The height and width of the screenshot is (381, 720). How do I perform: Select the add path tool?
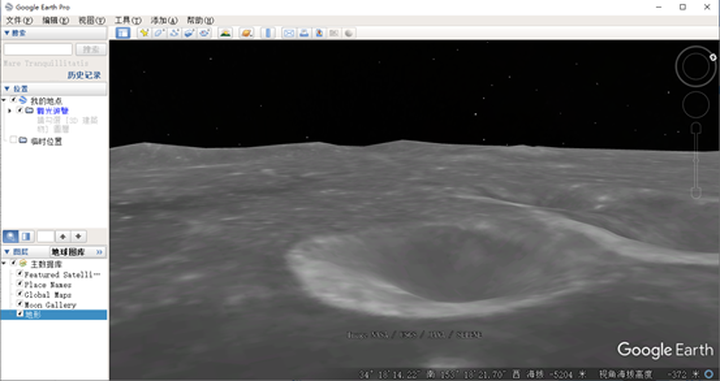pos(174,33)
